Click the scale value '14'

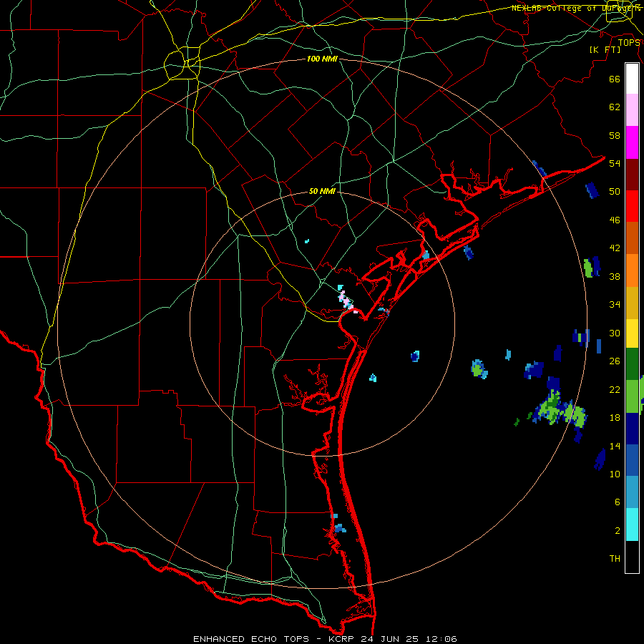[615, 446]
